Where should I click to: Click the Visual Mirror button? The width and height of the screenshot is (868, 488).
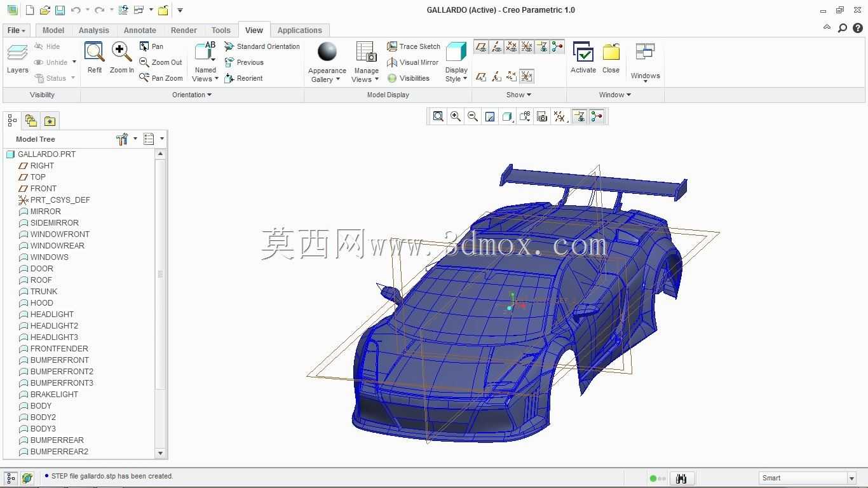point(413,62)
